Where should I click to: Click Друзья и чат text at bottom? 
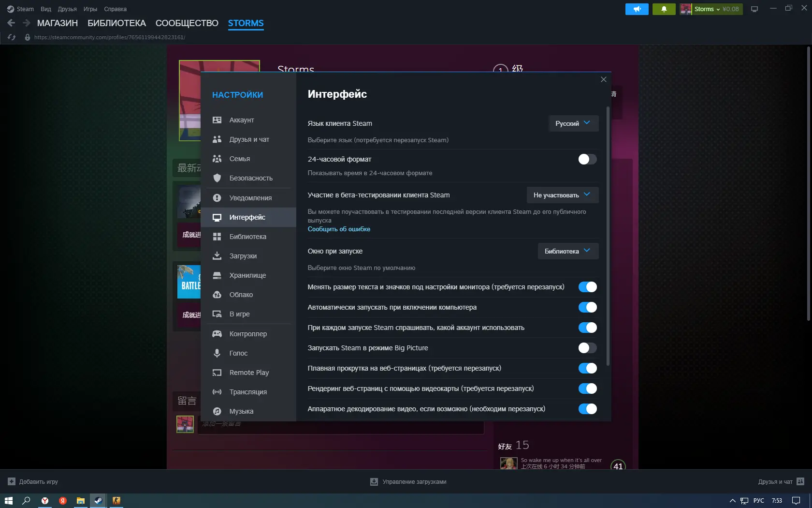[775, 481]
